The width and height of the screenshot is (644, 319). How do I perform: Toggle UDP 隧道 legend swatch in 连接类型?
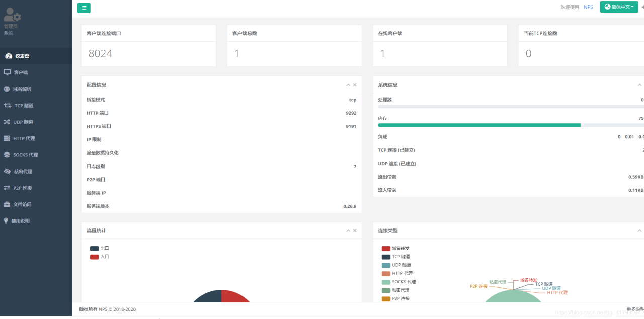click(386, 265)
